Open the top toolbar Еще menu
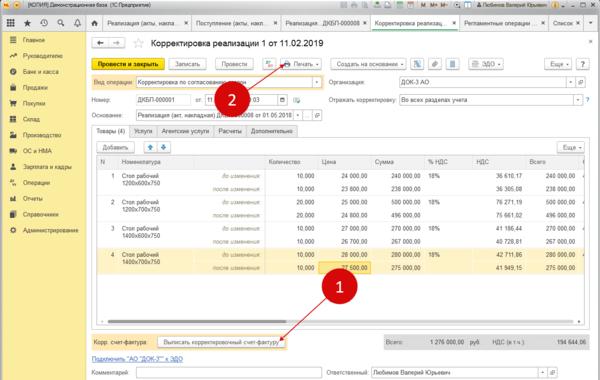This screenshot has width=600, height=380. [558, 64]
